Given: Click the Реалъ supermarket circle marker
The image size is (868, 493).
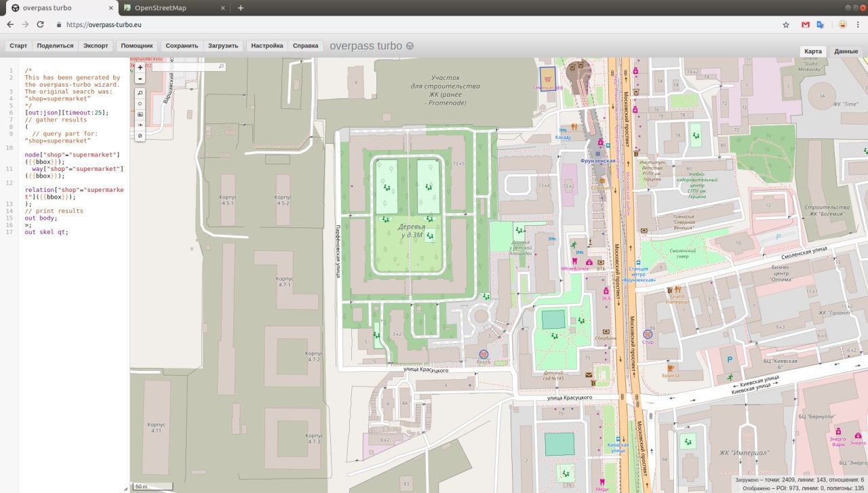Looking at the screenshot, I should (x=484, y=354).
